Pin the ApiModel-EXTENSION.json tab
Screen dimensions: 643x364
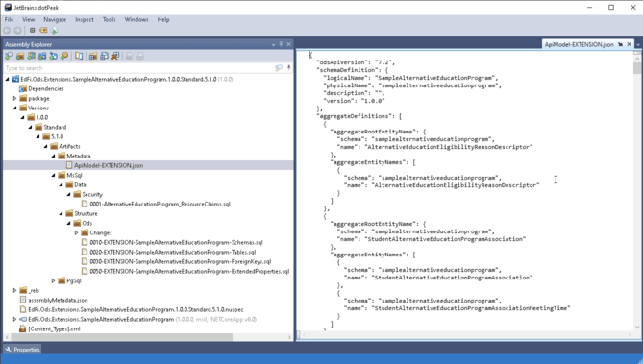pos(621,44)
